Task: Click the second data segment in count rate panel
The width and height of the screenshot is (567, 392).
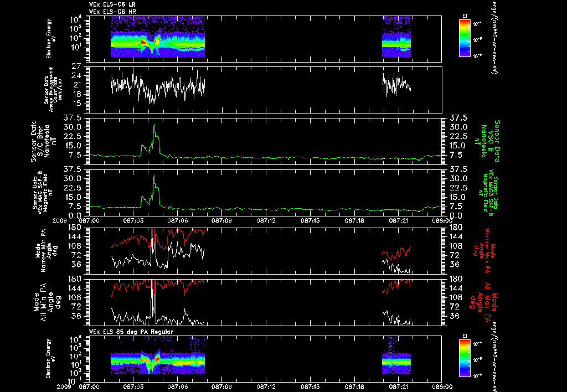Action: point(396,84)
